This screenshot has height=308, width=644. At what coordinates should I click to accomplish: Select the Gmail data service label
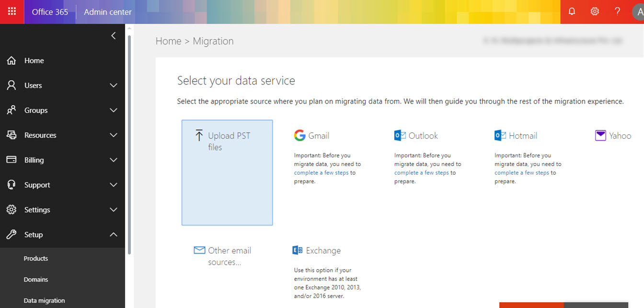point(319,136)
